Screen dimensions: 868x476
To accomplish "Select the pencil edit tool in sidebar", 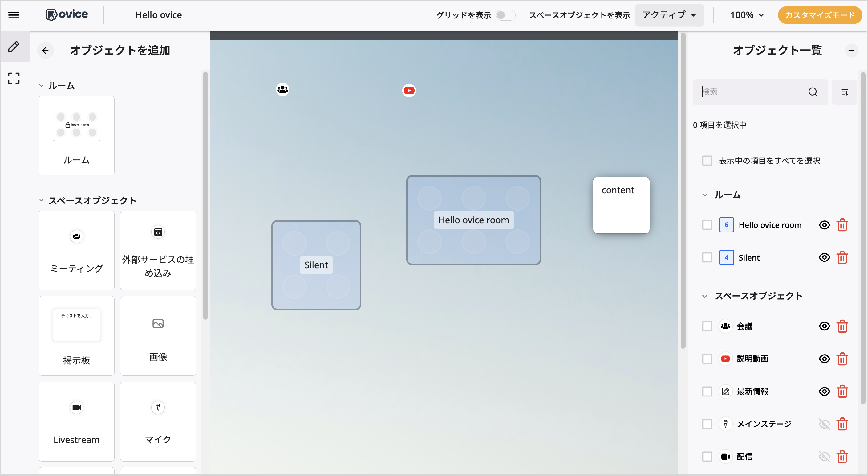I will pos(14,47).
